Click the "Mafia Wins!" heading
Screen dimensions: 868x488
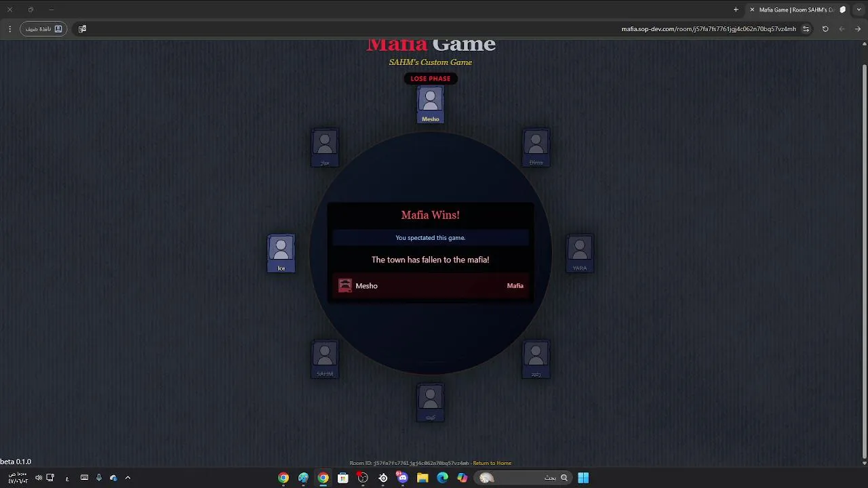click(431, 215)
